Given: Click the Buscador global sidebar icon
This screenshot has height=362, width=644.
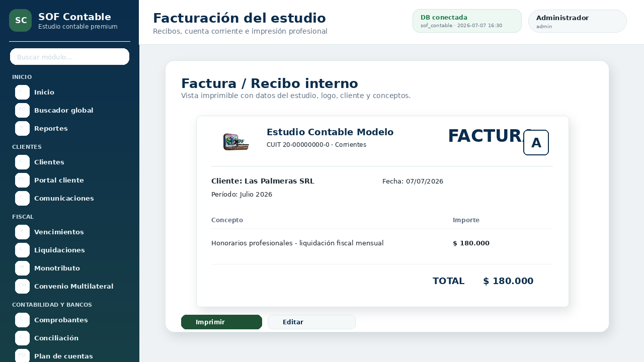Looking at the screenshot, I should pos(22,111).
